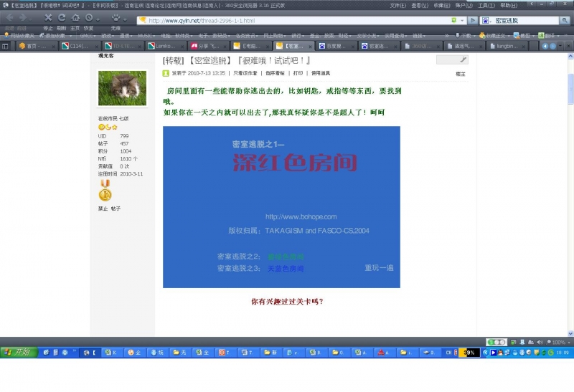Click the poster's cat avatar image

[122, 88]
